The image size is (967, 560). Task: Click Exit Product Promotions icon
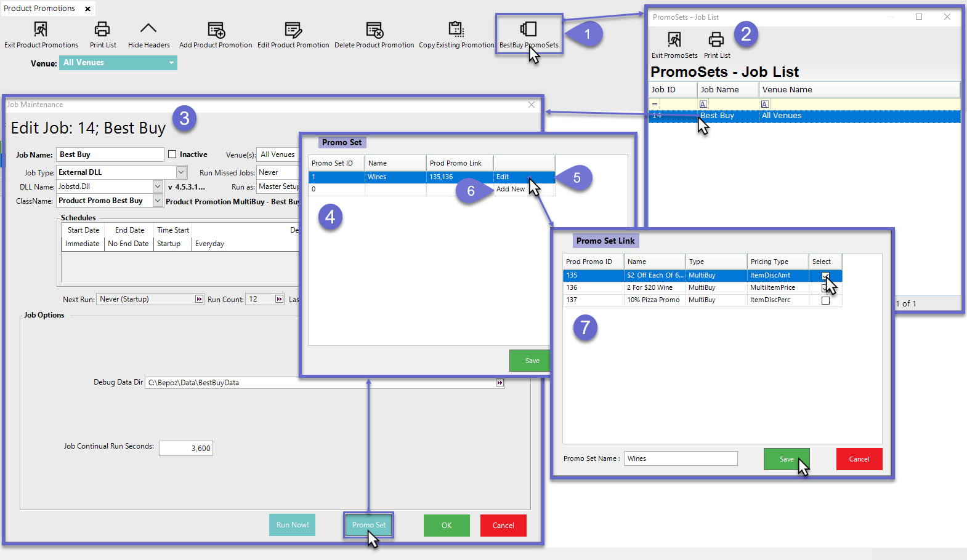[x=41, y=29]
